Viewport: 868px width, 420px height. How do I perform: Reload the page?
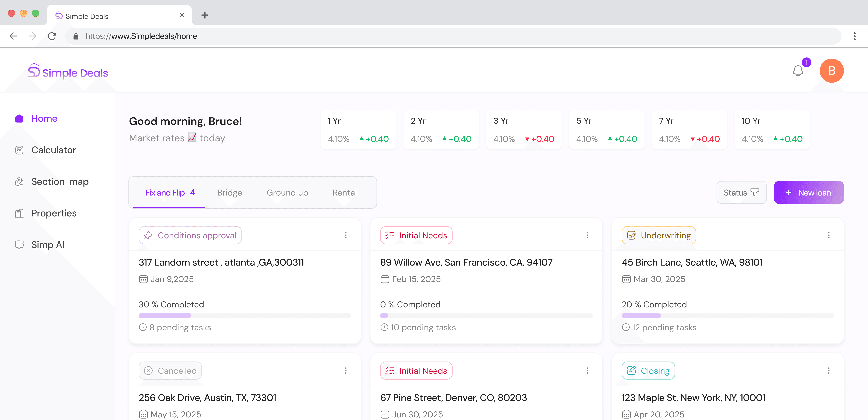point(52,36)
